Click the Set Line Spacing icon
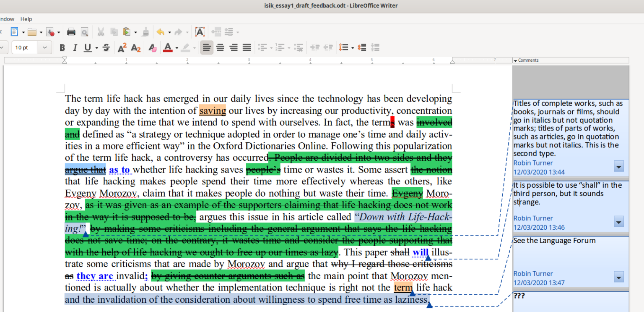Viewport: 644px width, 312px height. click(x=344, y=48)
